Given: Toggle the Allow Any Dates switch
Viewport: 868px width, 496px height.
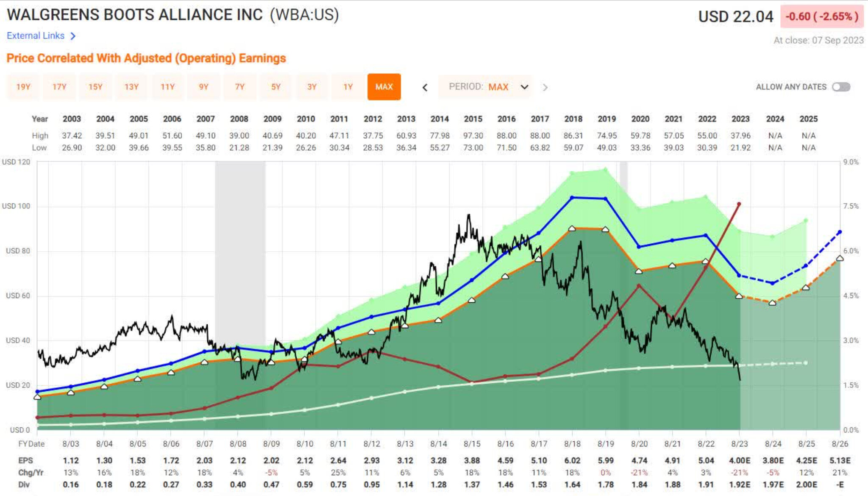Looking at the screenshot, I should (x=841, y=87).
